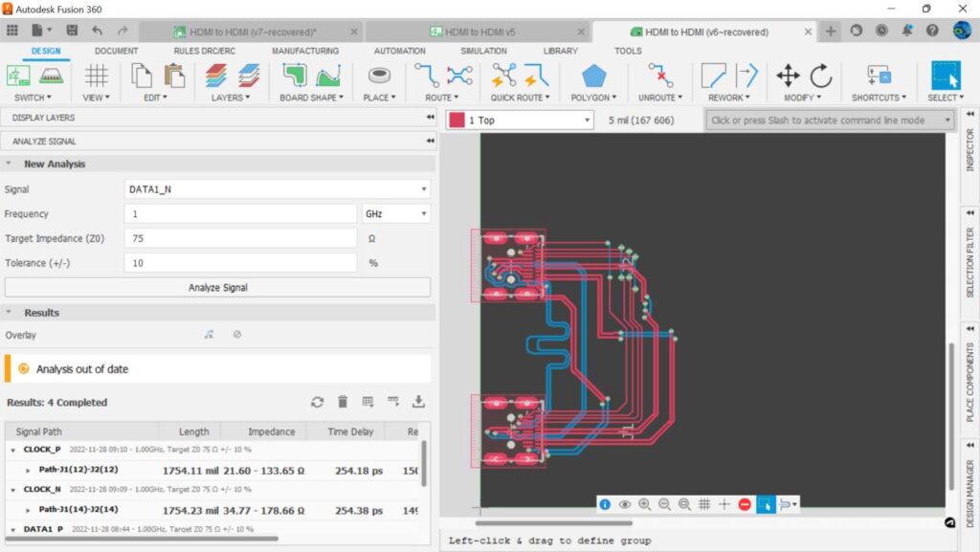
Task: Select the Place component icon
Action: pyautogui.click(x=380, y=77)
